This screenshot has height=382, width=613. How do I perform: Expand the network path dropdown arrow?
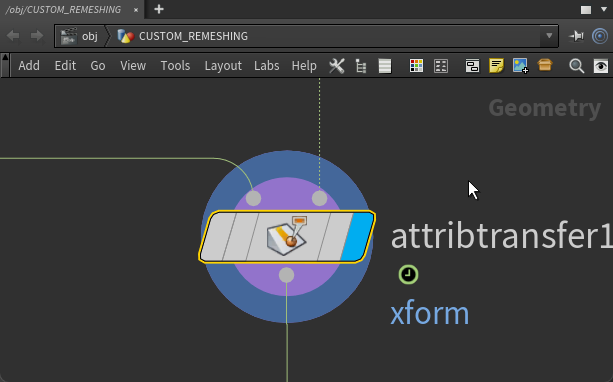(549, 36)
